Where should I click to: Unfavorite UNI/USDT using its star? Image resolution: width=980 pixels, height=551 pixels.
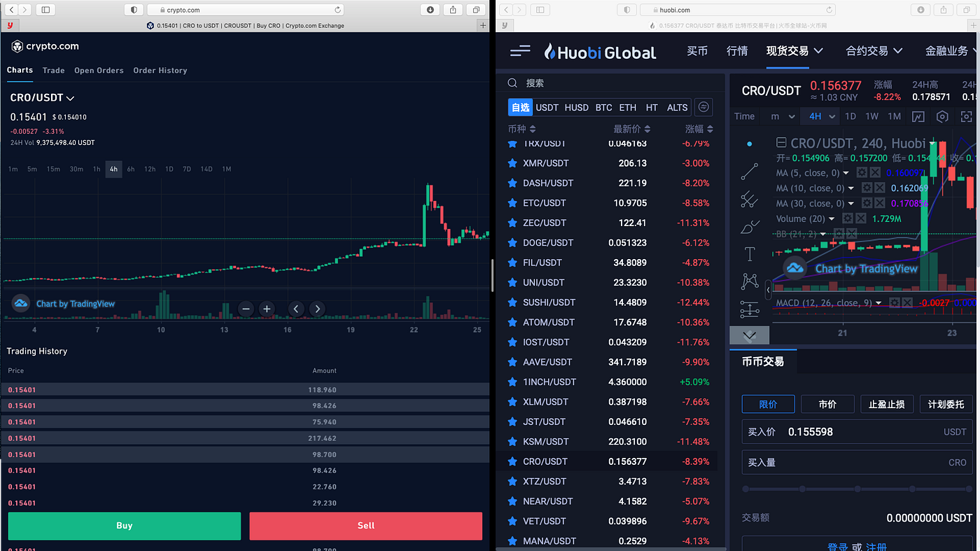coord(512,282)
